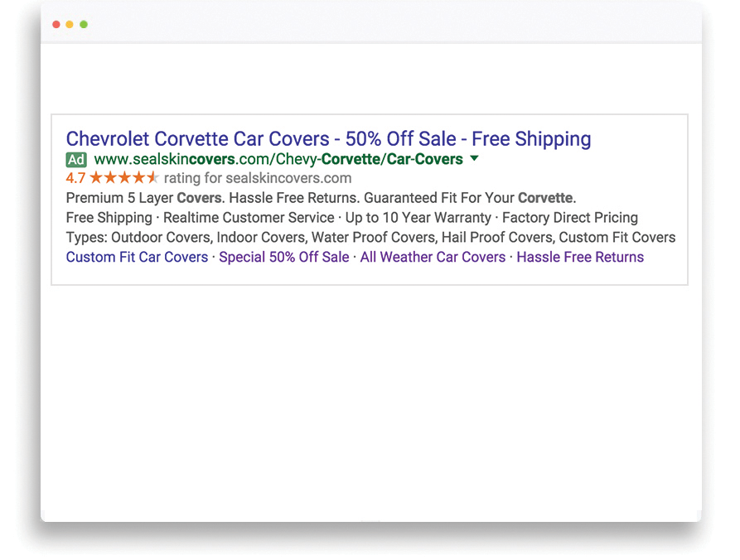Screen dimensions: 740x560
Task: Click the rating for sealskincovers.com text
Action: (254, 177)
